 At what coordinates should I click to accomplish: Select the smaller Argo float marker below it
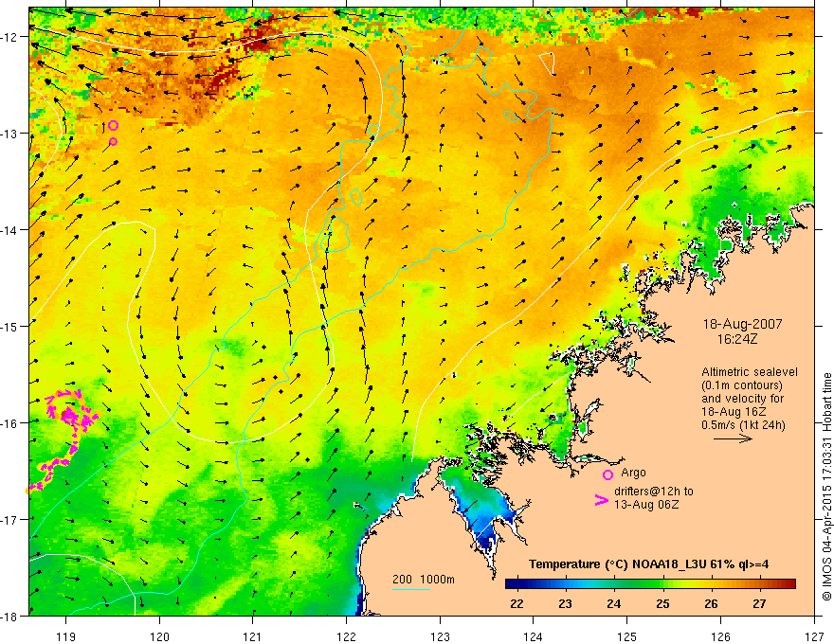(113, 141)
